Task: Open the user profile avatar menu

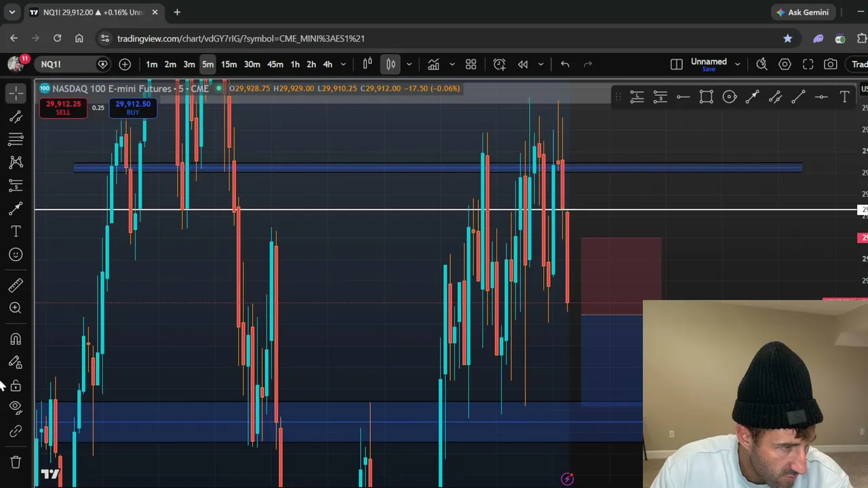Action: click(16, 64)
